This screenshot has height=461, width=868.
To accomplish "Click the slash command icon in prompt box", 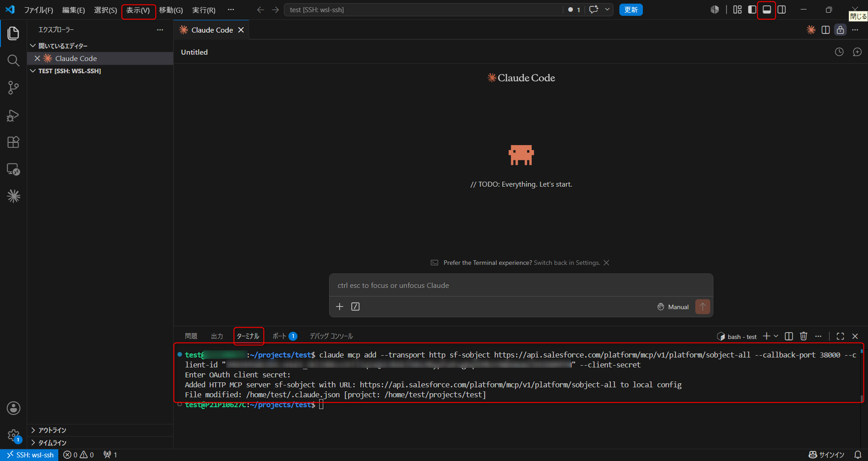I will click(356, 307).
